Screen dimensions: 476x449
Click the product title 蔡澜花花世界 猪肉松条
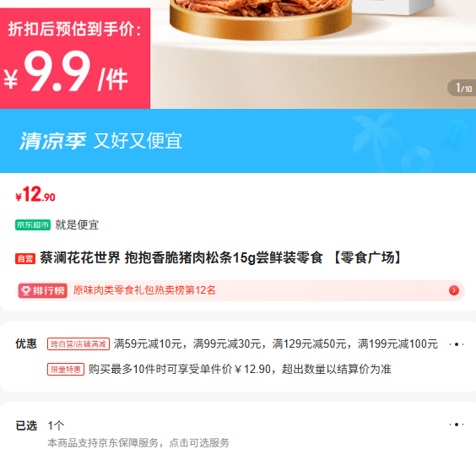click(x=221, y=257)
